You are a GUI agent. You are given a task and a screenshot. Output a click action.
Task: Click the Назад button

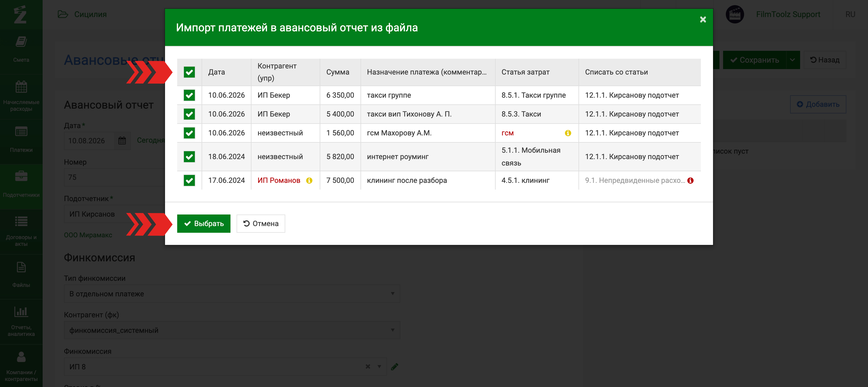click(824, 60)
